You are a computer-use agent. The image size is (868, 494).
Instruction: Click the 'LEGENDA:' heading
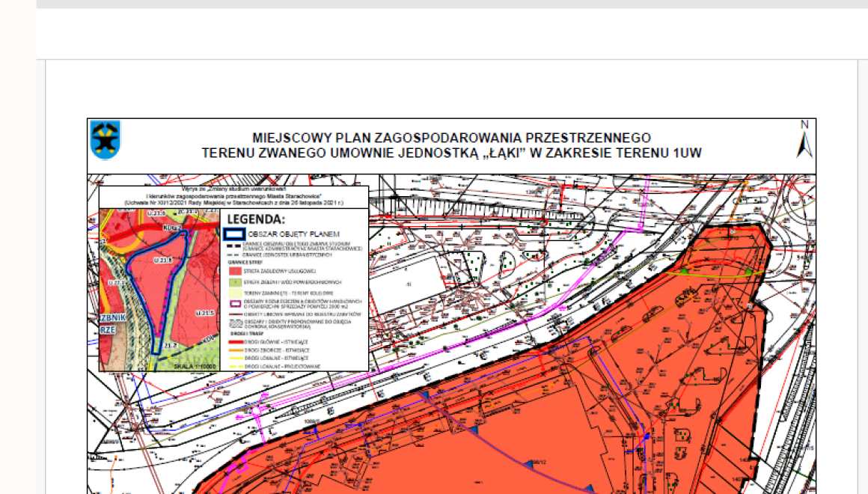pos(256,220)
